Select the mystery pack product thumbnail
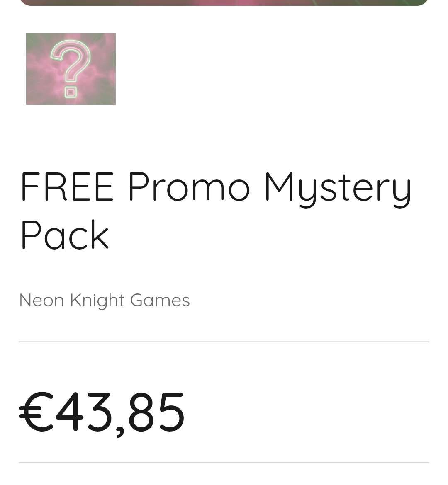 (x=71, y=69)
